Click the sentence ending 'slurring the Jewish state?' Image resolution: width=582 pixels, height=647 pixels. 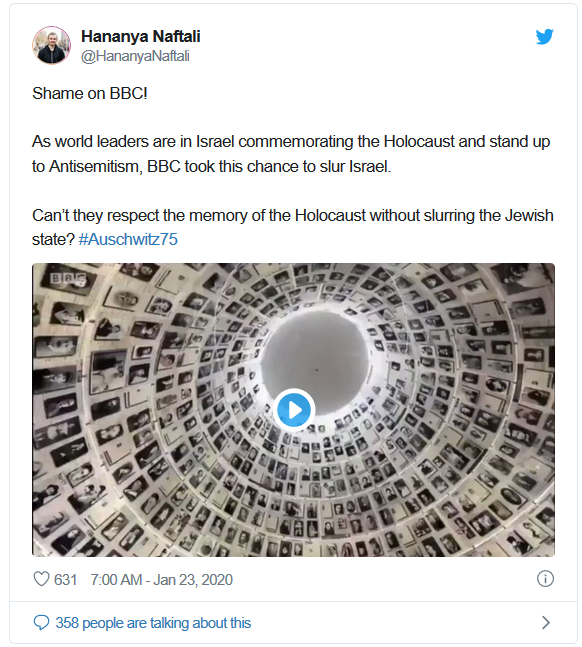[x=293, y=227]
